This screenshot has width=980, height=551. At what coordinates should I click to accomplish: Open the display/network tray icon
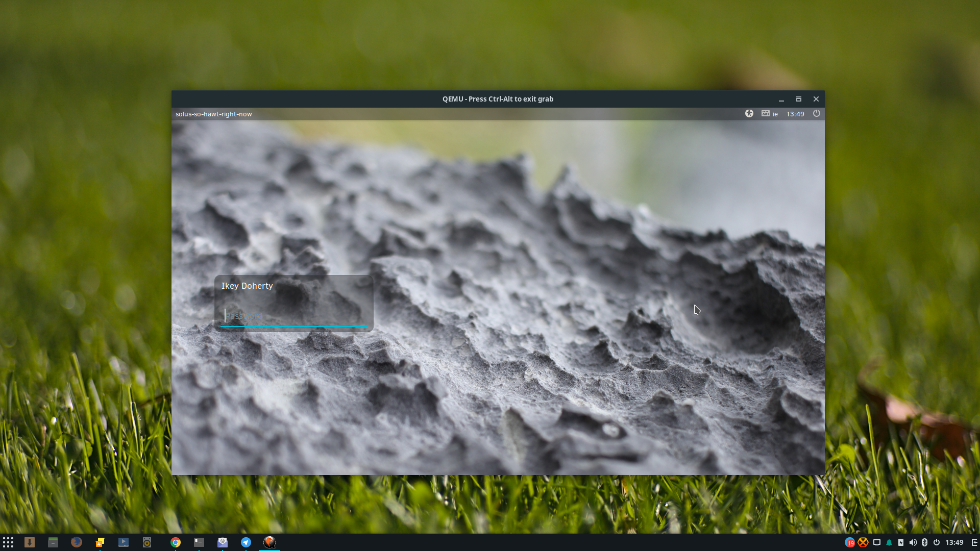click(x=877, y=542)
